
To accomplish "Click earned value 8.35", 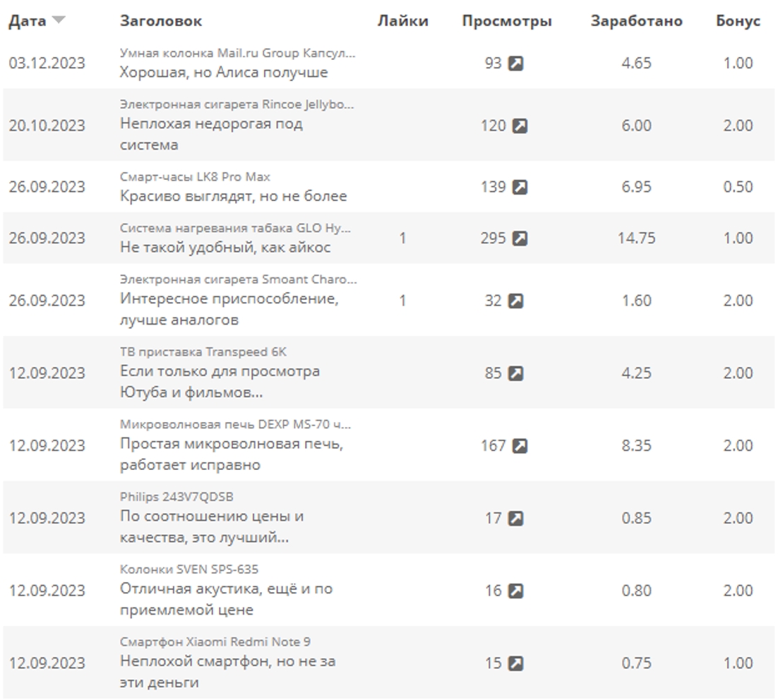I will pyautogui.click(x=637, y=446).
